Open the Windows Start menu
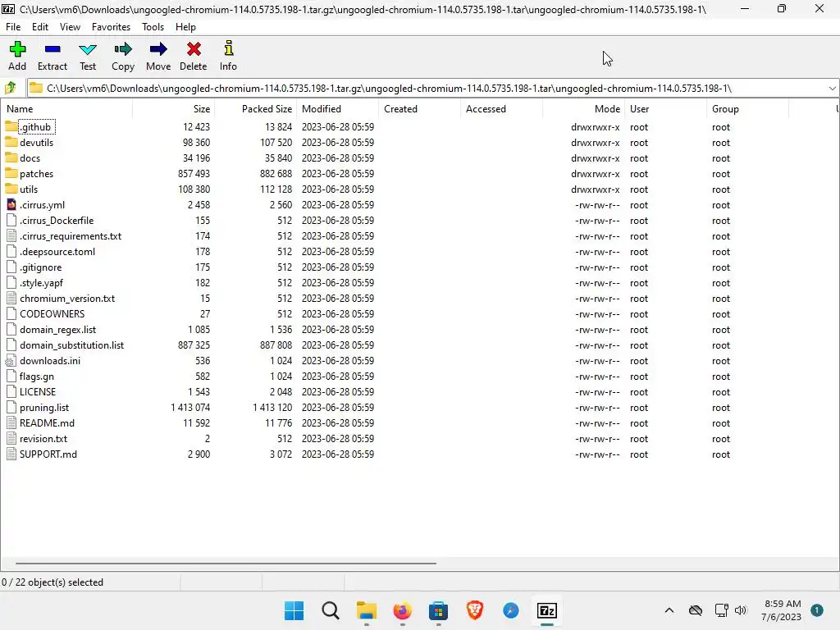The width and height of the screenshot is (840, 630). [294, 610]
